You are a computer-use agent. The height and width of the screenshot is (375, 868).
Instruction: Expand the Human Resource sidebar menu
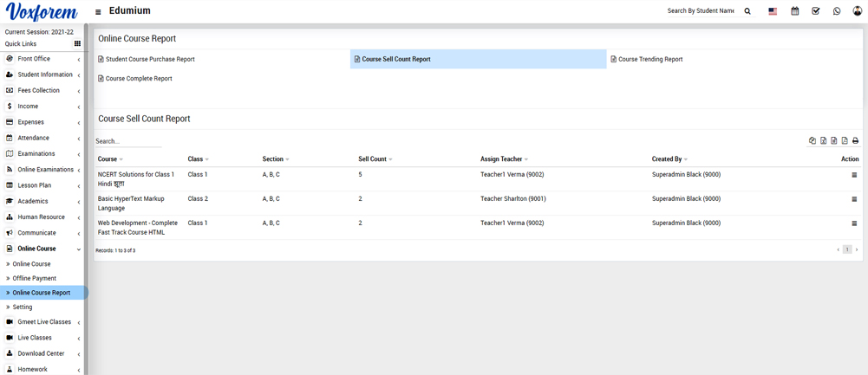42,217
